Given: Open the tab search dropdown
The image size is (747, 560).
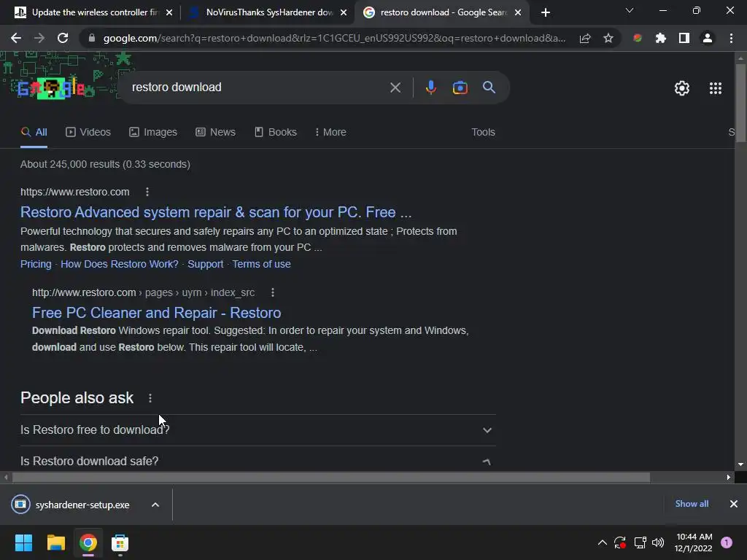Looking at the screenshot, I should [630, 10].
